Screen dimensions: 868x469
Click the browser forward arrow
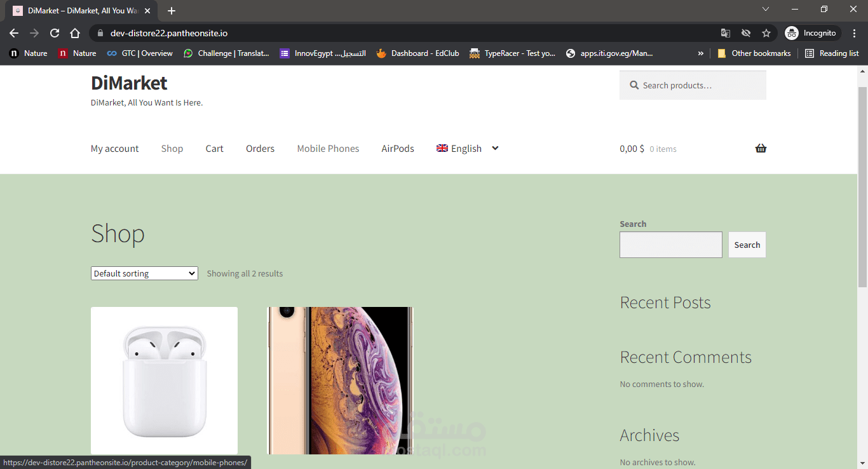pos(34,33)
